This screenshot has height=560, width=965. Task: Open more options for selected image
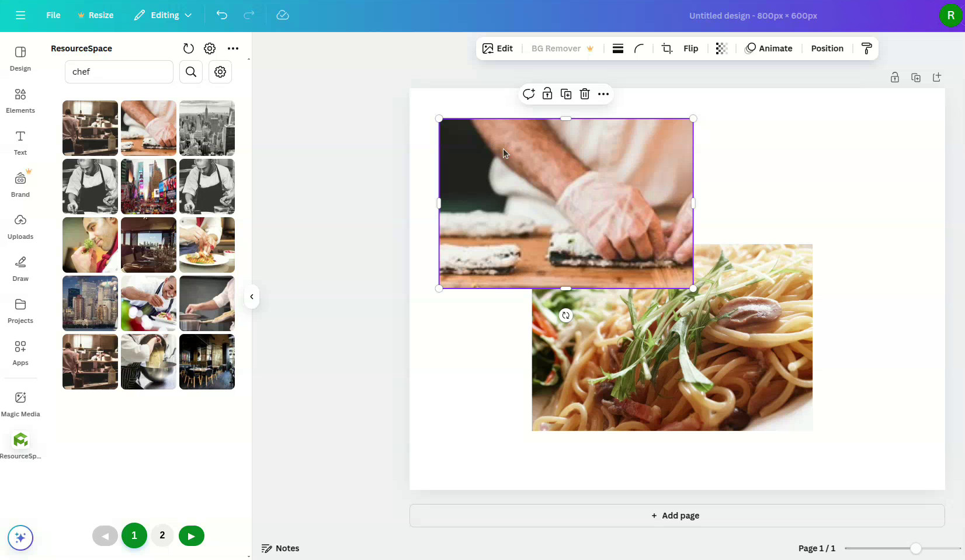(603, 94)
